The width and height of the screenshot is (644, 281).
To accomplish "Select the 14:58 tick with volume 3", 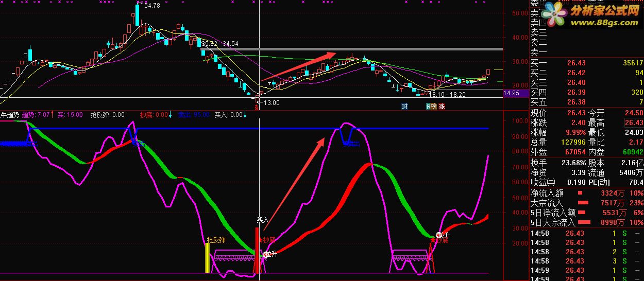I will [587, 261].
